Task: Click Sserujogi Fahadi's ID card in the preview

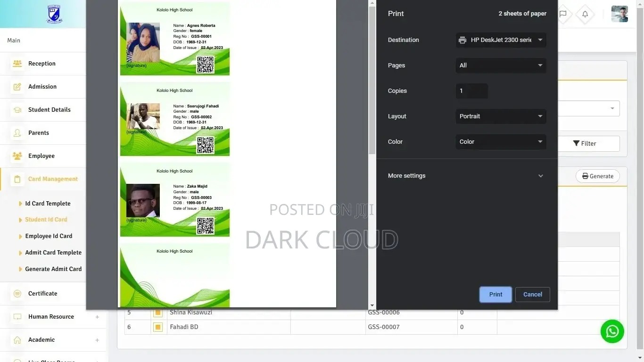Action: [x=175, y=119]
